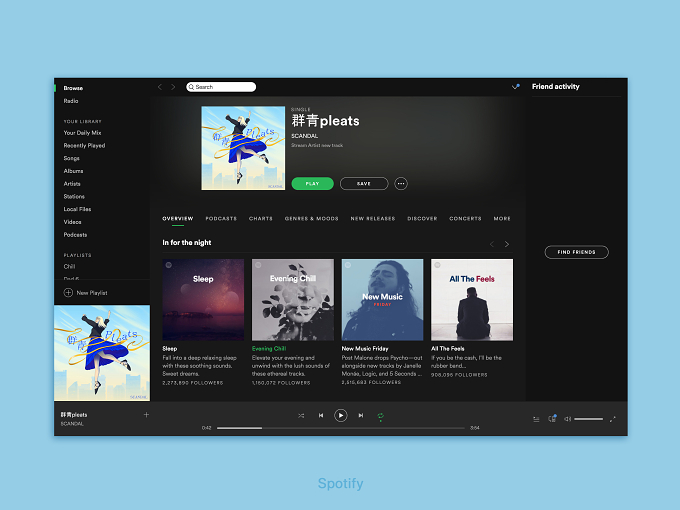
Task: Click the play button in the player bar
Action: pos(341,415)
